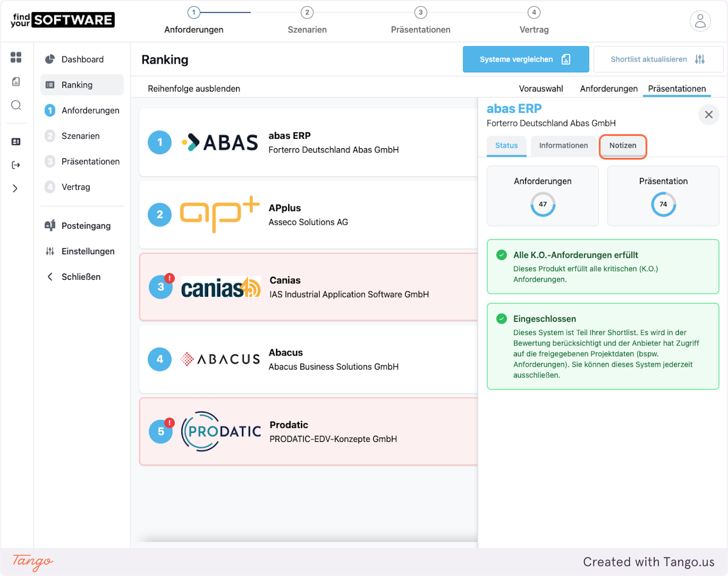728x576 pixels.
Task: Click the red warning badge on Prodatic
Action: 169,422
